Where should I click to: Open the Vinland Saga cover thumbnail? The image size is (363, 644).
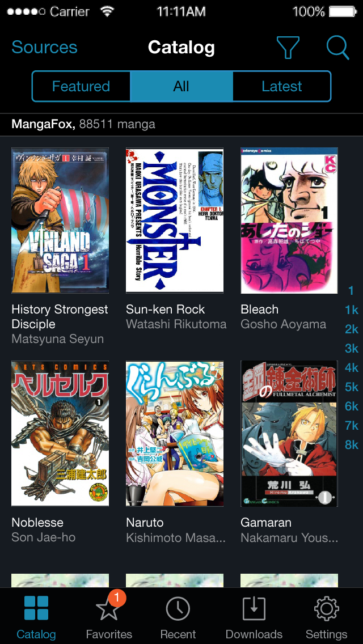pyautogui.click(x=60, y=221)
